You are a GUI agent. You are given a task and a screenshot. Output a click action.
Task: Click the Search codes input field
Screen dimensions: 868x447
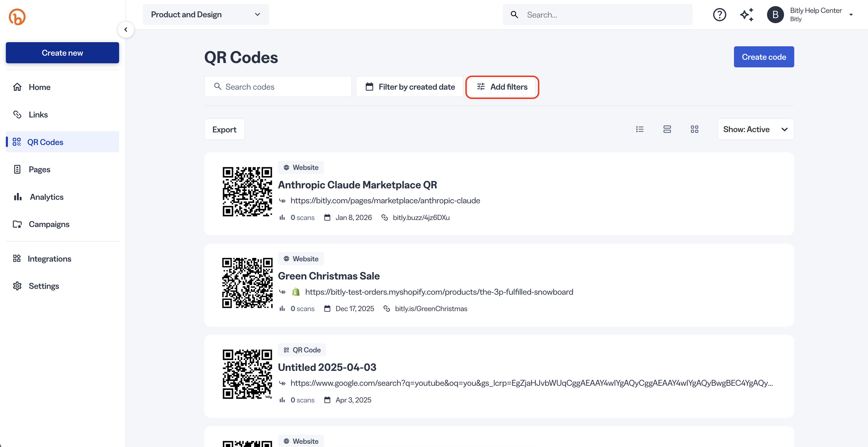coord(278,87)
